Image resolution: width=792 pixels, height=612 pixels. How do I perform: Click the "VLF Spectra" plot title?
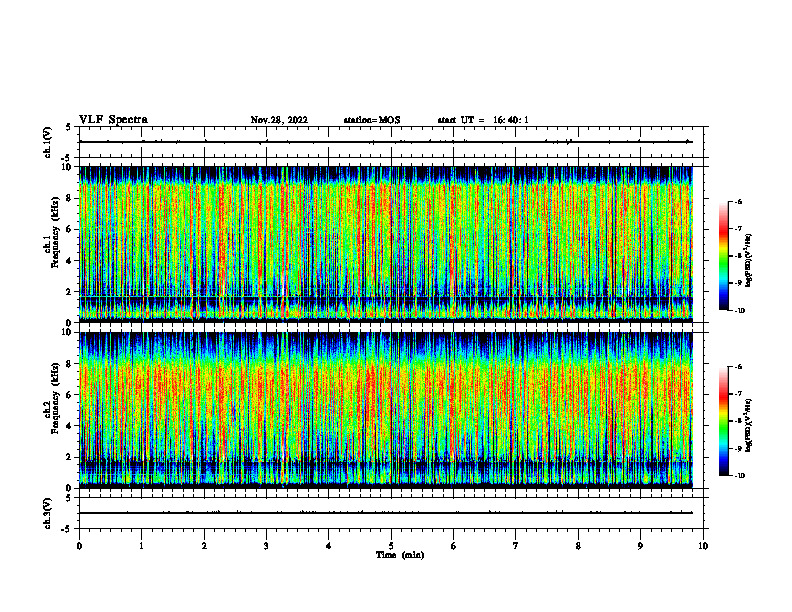[113, 120]
